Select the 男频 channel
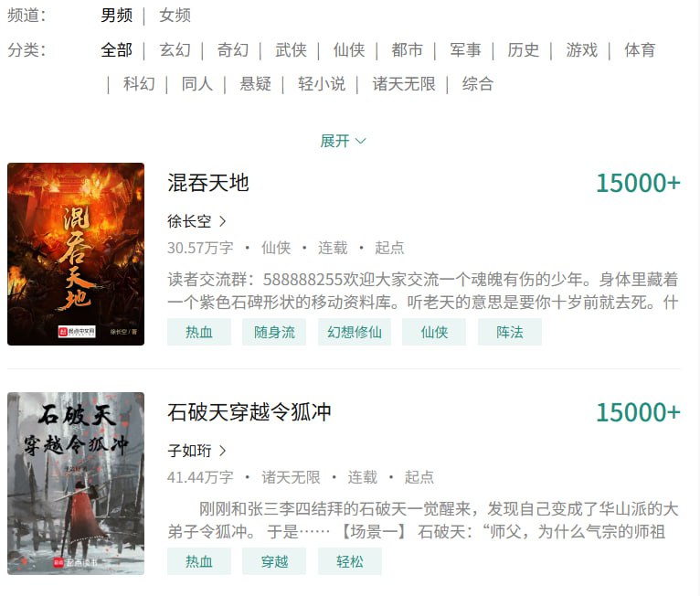Screen dimensions: 700x596 (x=117, y=16)
